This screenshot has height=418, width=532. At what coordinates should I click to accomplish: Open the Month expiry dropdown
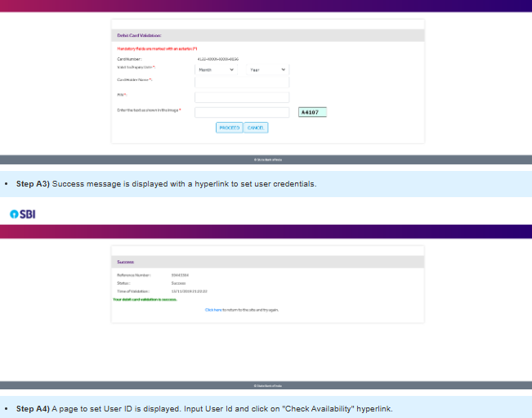[216, 70]
